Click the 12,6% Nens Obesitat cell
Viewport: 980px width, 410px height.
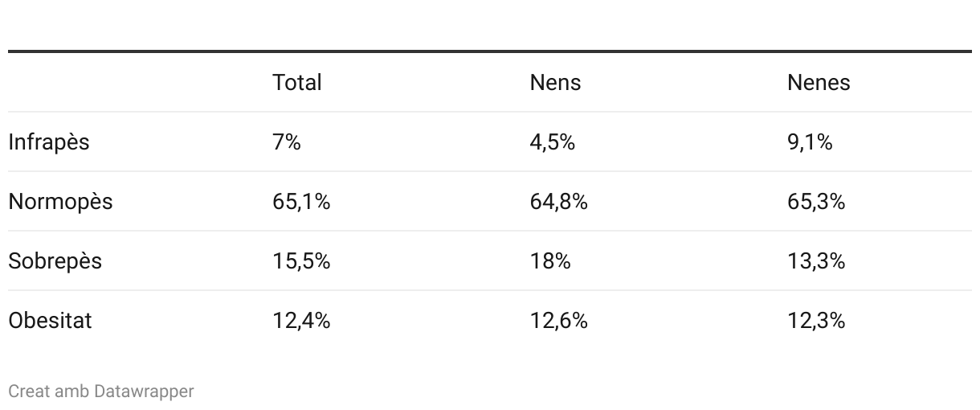pyautogui.click(x=559, y=321)
